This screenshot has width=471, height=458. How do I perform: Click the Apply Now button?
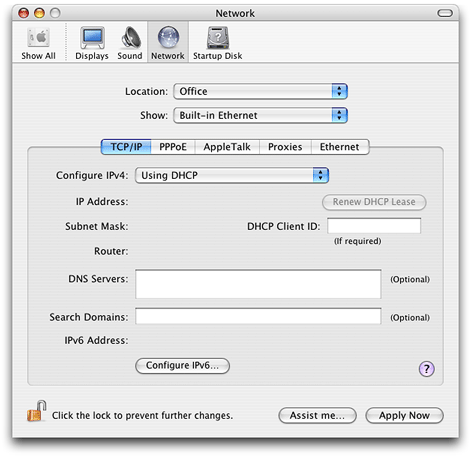tap(404, 416)
